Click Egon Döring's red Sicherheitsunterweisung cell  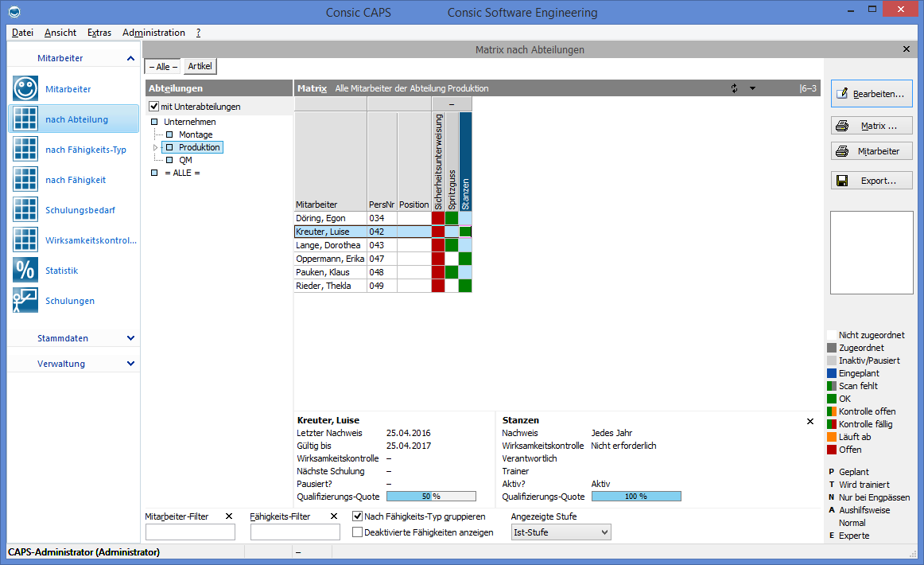(x=438, y=218)
